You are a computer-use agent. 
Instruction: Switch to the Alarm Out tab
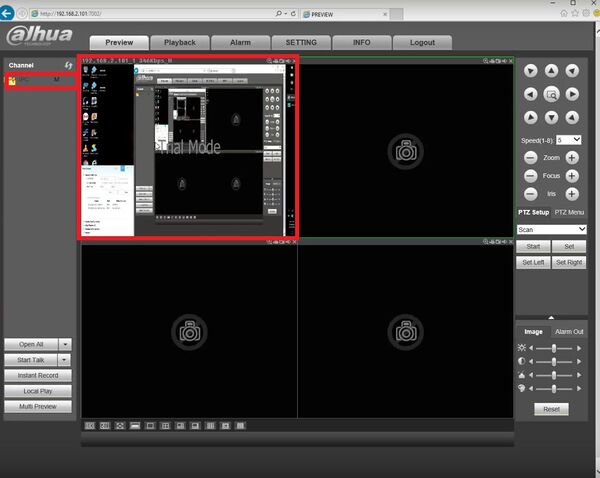pos(569,331)
